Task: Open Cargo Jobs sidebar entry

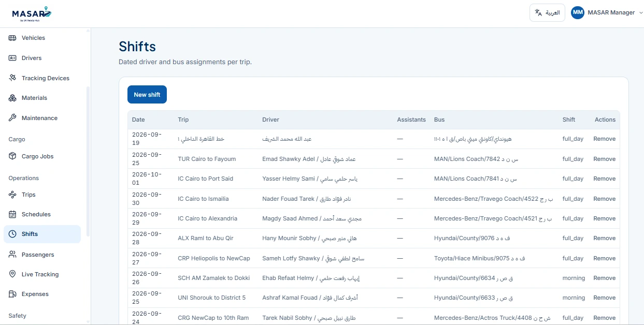Action: click(42, 156)
